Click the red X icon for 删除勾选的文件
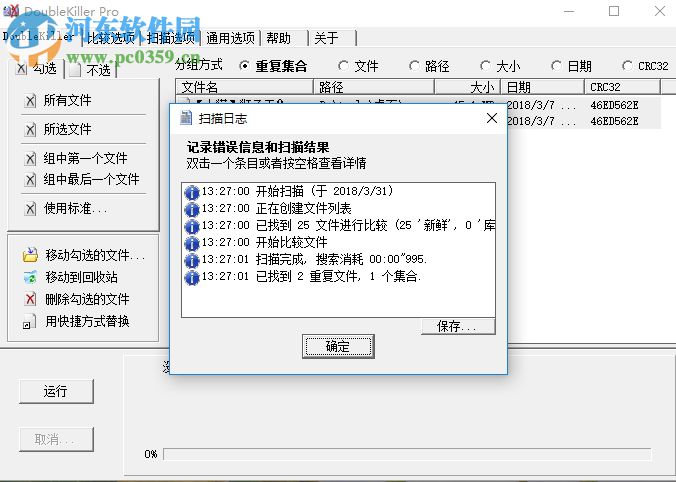 pyautogui.click(x=30, y=299)
